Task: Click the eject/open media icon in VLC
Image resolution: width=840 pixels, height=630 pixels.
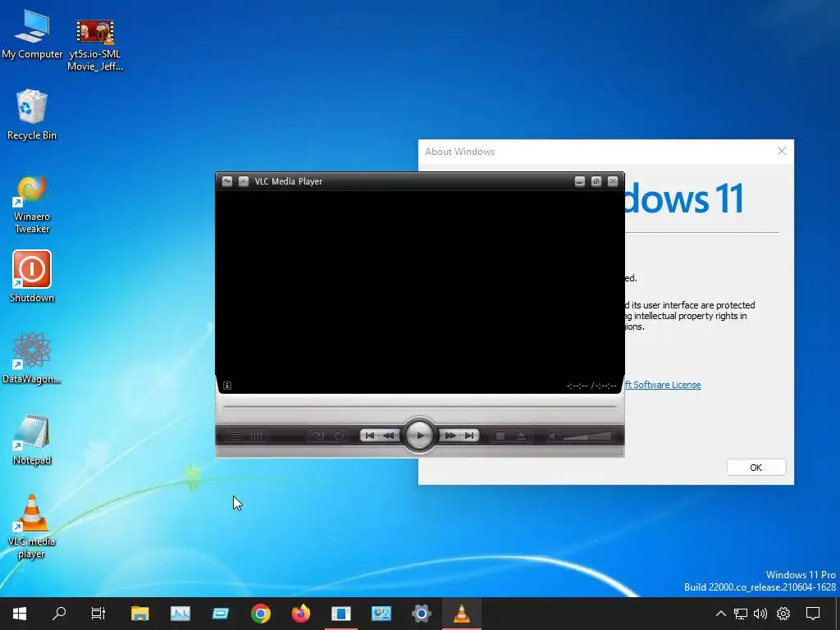Action: click(x=521, y=436)
